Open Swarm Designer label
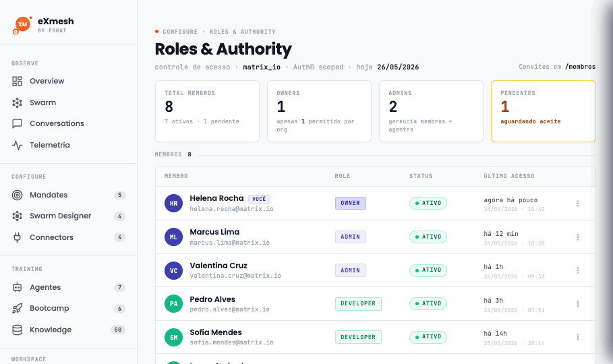The image size is (613, 364). pos(61,216)
